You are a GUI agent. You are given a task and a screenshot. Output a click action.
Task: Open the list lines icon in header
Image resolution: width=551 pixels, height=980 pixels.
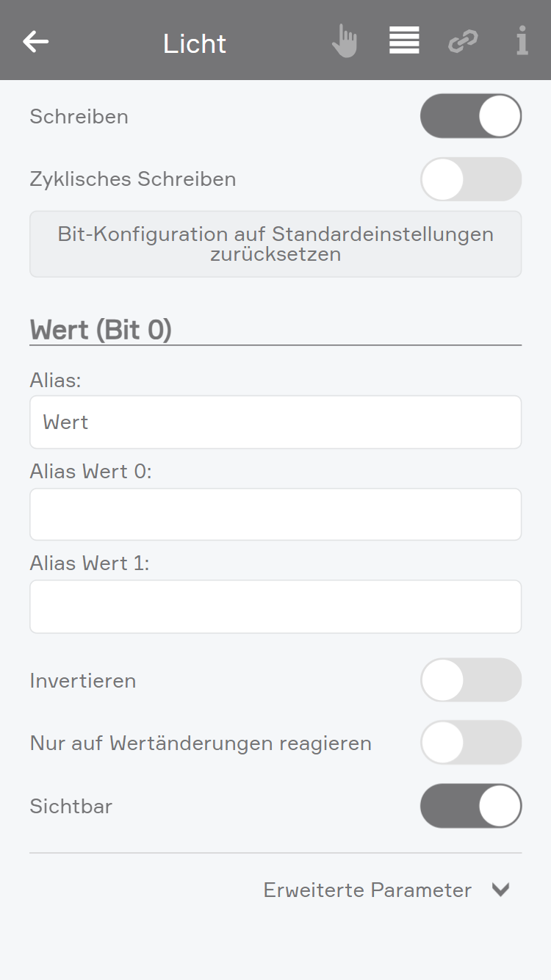click(404, 40)
